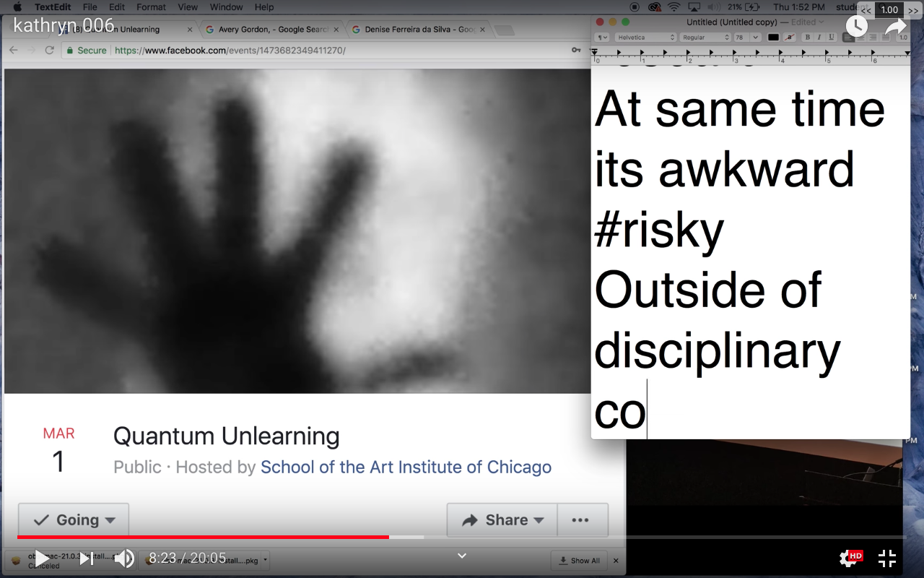Select align right in TextEdit
This screenshot has width=924, height=578.
pyautogui.click(x=872, y=37)
